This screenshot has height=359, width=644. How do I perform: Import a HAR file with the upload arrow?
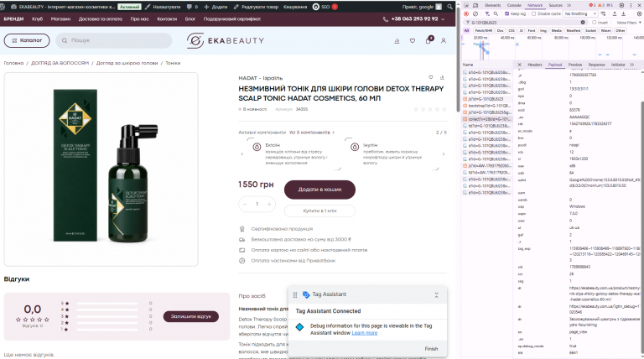(x=615, y=14)
